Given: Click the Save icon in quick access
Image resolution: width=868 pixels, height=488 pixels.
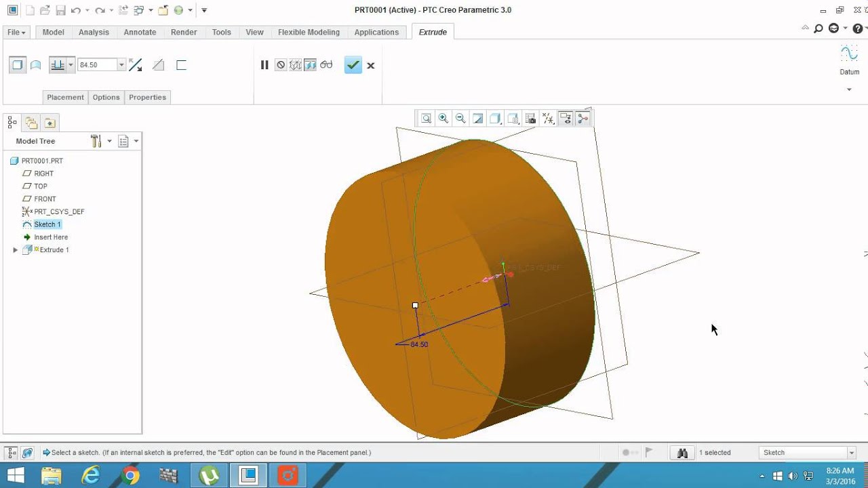Looking at the screenshot, I should [x=60, y=10].
